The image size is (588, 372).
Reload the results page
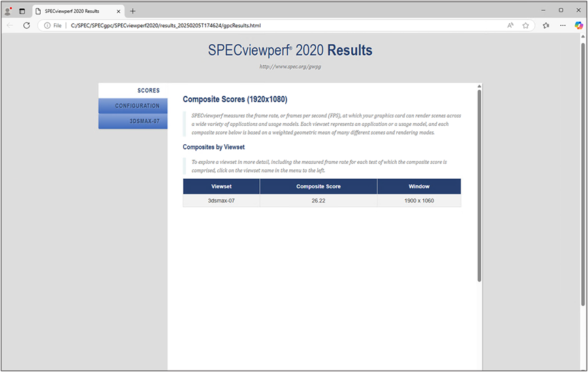point(27,25)
